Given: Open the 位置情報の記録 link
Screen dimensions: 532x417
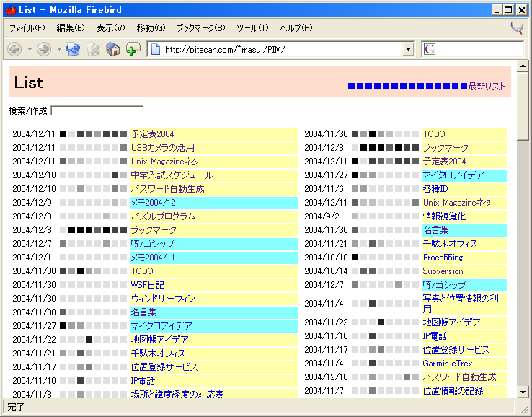Looking at the screenshot, I should point(453,391).
